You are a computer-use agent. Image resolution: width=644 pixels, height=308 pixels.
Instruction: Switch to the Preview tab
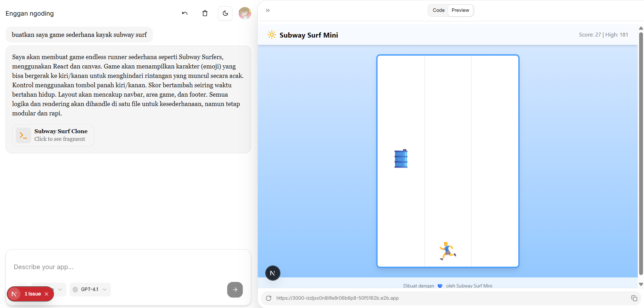pyautogui.click(x=460, y=10)
